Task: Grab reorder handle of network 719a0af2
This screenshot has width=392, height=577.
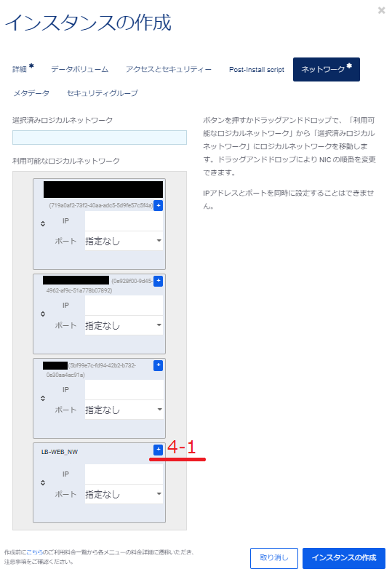Action: pyautogui.click(x=43, y=223)
